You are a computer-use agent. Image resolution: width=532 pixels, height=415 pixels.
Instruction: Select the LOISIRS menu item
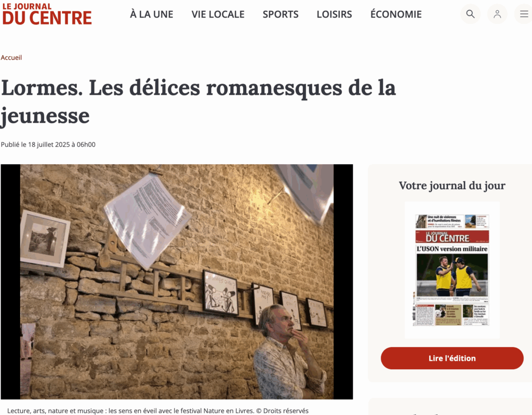334,14
